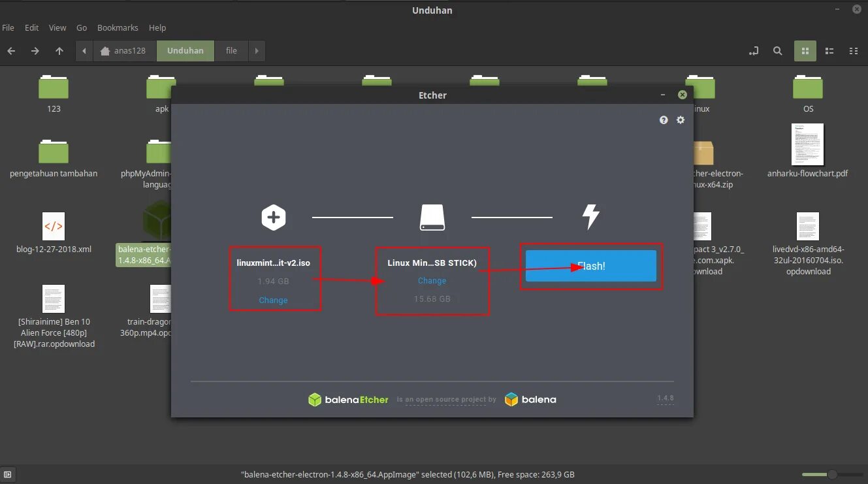Toggle location entry icon in toolbar

(x=754, y=51)
